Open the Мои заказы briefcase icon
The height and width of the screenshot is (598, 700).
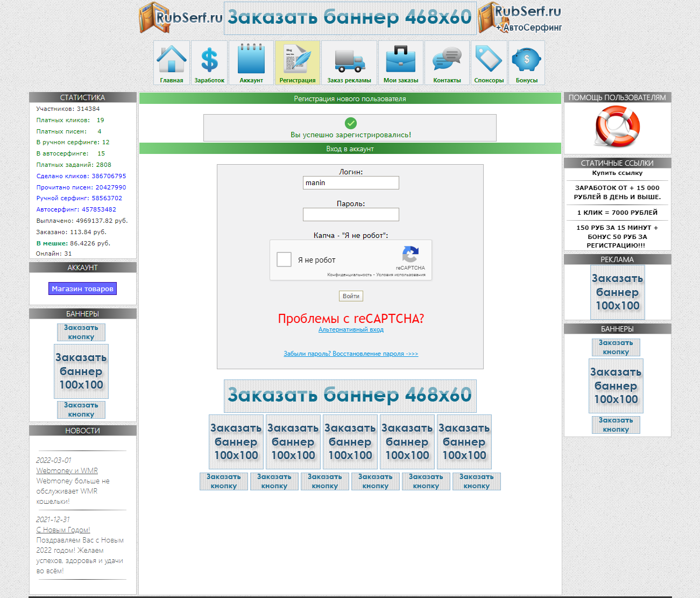point(401,63)
